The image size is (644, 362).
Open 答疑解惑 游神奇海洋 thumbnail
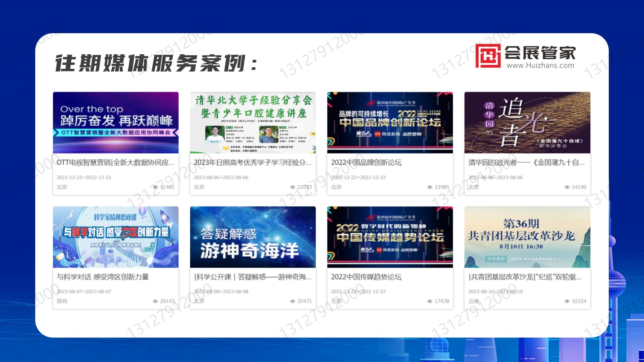click(x=253, y=237)
